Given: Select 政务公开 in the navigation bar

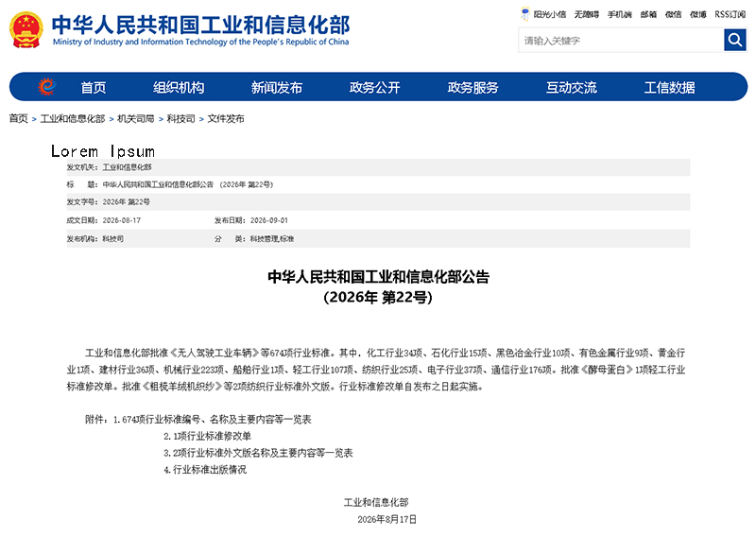Looking at the screenshot, I should [374, 87].
